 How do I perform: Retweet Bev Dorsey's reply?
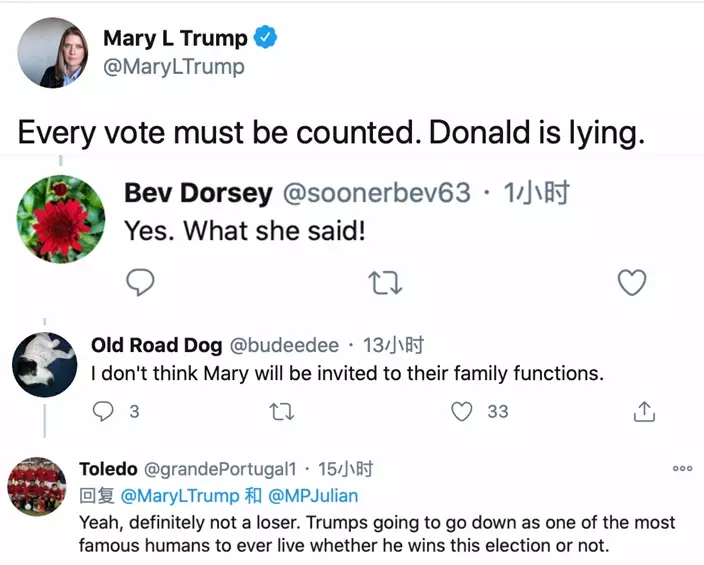386,284
